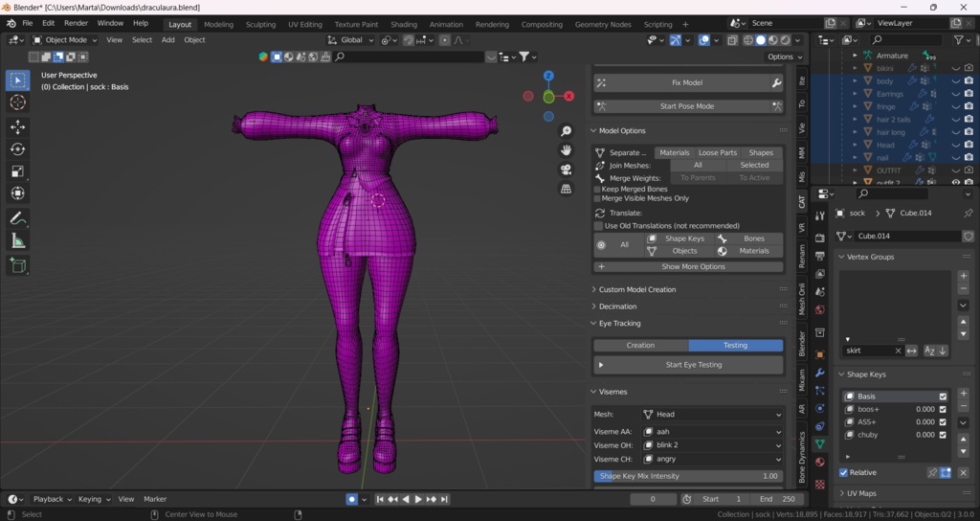Open the Render properties tab icon
Screen dimensions: 980x521
pos(820,238)
